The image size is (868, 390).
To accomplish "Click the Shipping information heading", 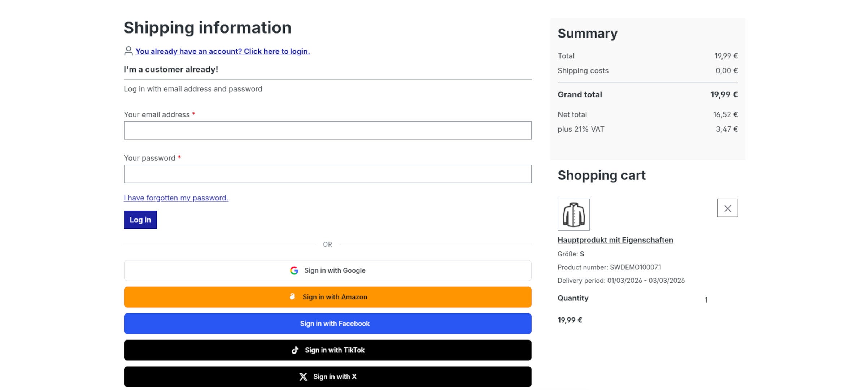I will [x=208, y=28].
